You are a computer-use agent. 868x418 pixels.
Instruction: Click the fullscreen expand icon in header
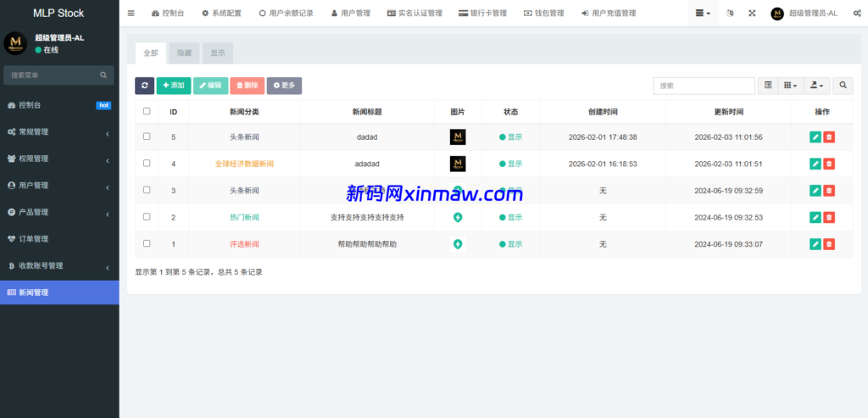coord(752,14)
